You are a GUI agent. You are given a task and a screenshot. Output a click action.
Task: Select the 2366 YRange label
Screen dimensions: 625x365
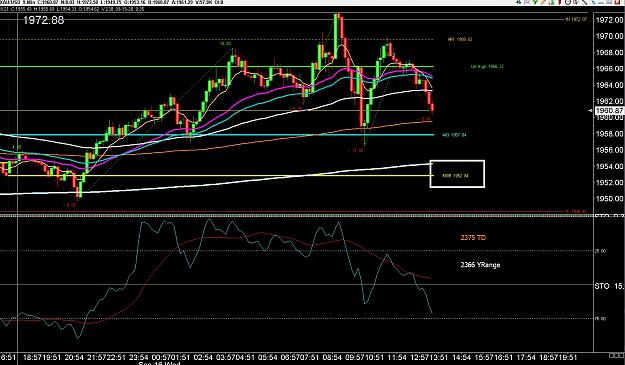tap(480, 265)
